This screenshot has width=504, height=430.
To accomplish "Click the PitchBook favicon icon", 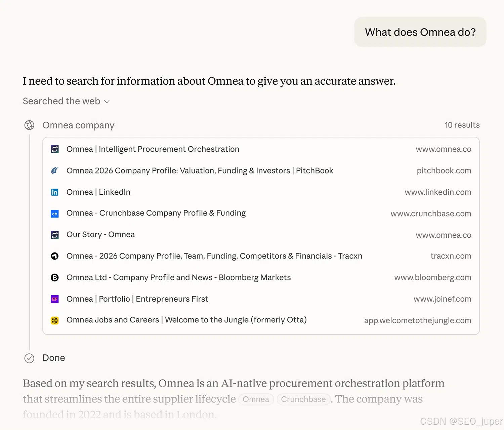I will (54, 171).
